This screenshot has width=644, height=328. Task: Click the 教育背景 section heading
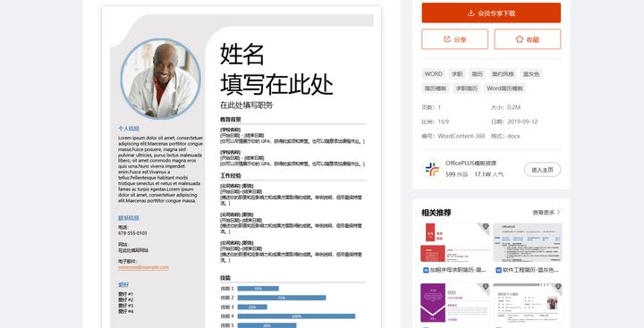(x=231, y=120)
